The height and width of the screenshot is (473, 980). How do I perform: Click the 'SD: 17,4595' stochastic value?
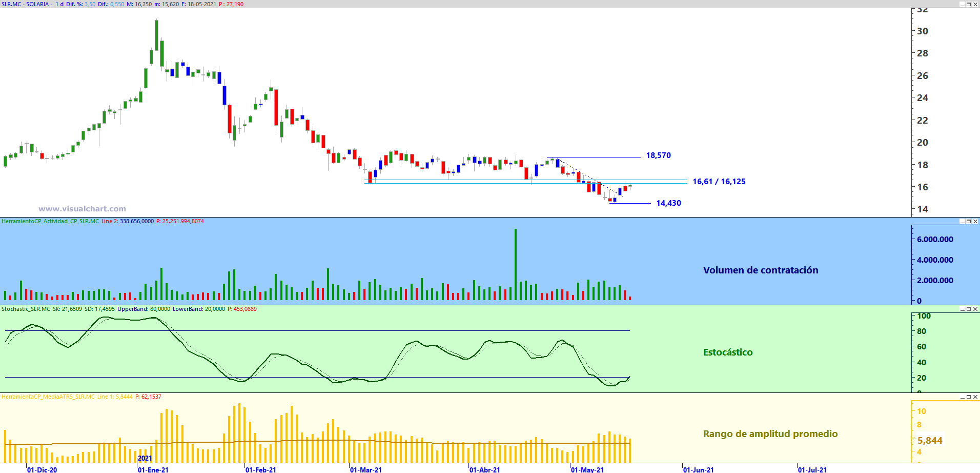point(99,309)
